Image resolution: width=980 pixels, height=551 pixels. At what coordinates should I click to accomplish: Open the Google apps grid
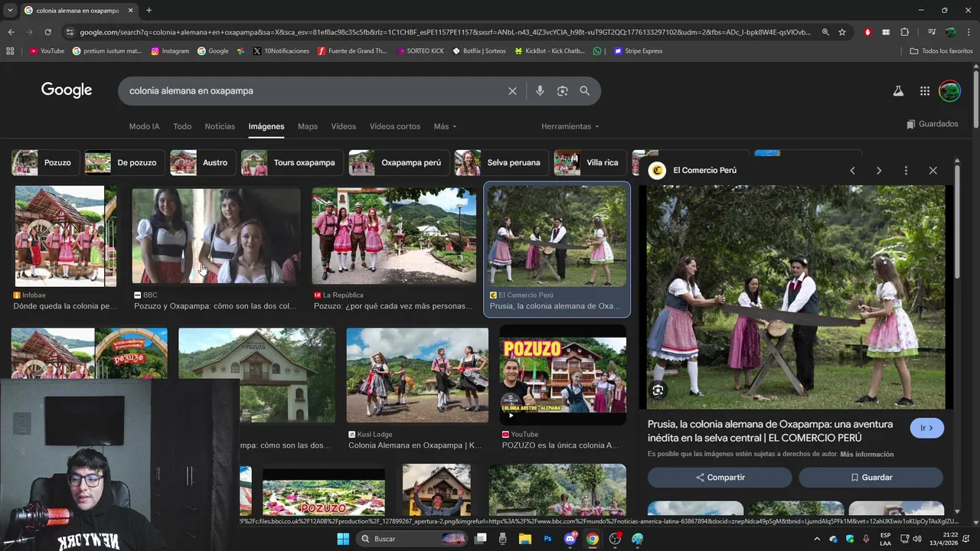click(925, 91)
